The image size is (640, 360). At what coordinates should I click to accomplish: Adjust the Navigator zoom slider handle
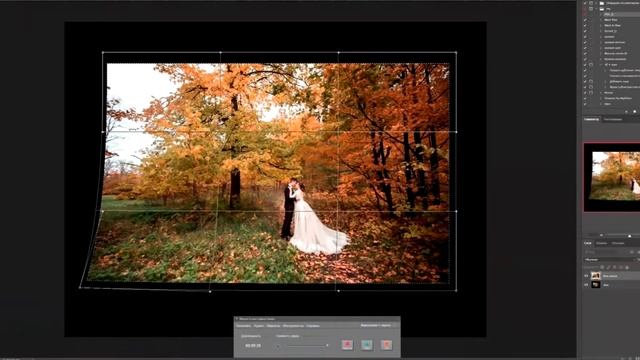pos(629,236)
